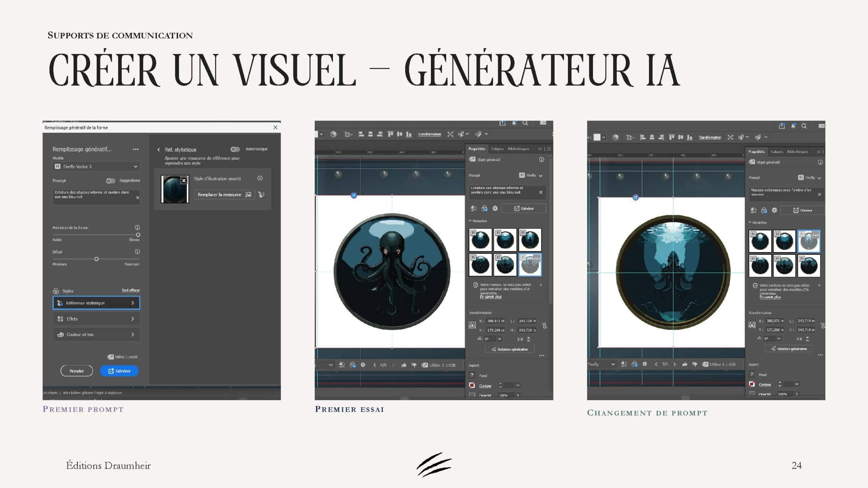This screenshot has width=868, height=488.
Task: Click the Objet génératif info icon in Premier essai
Action: tap(541, 159)
